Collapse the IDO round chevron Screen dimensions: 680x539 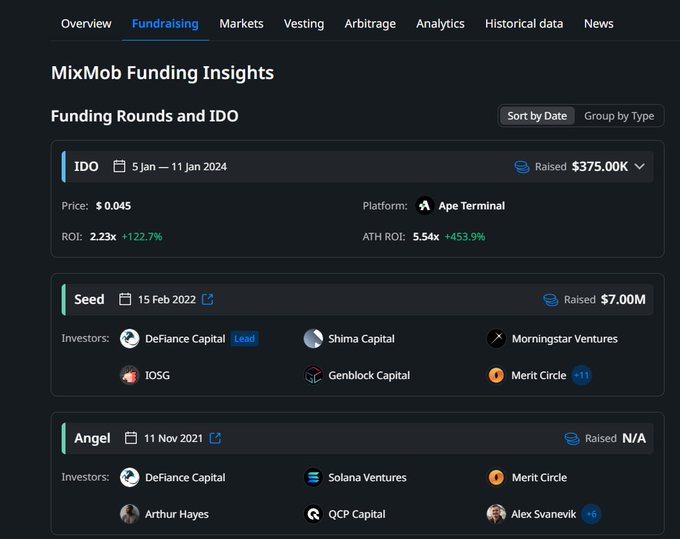pos(640,167)
